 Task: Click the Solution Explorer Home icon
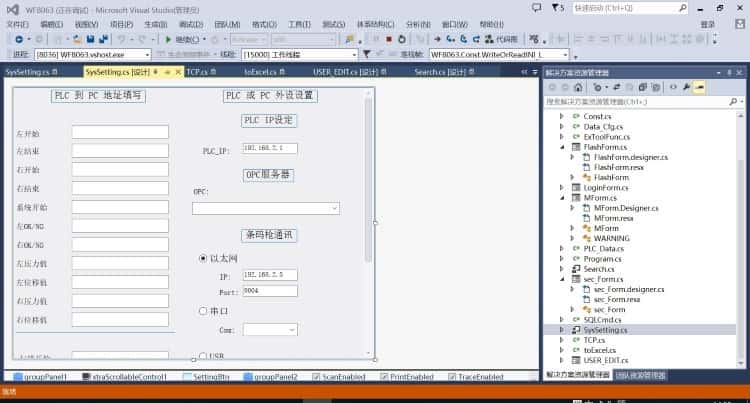[x=578, y=87]
